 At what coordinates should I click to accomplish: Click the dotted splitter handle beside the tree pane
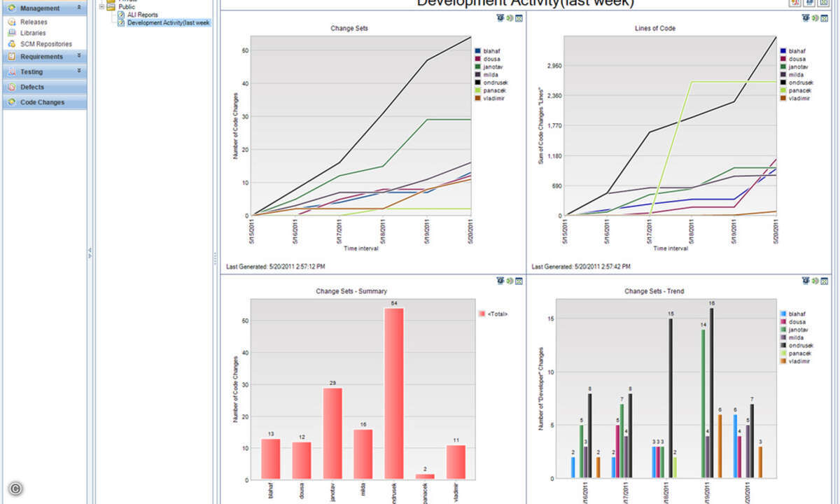pyautogui.click(x=215, y=258)
